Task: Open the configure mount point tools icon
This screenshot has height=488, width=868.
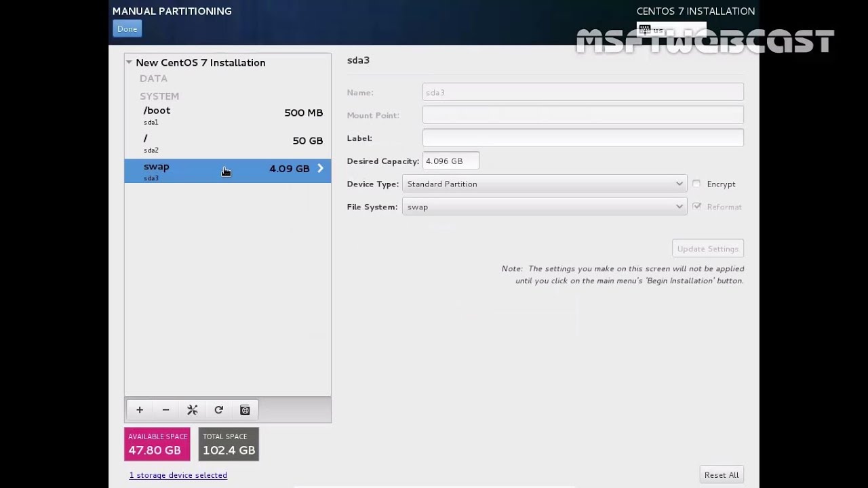Action: 193,410
